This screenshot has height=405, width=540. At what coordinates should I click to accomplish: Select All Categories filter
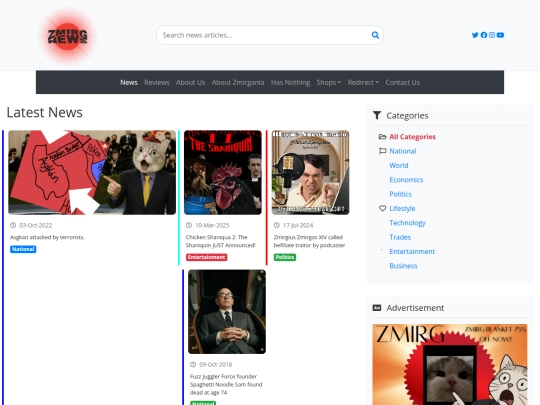click(x=412, y=137)
